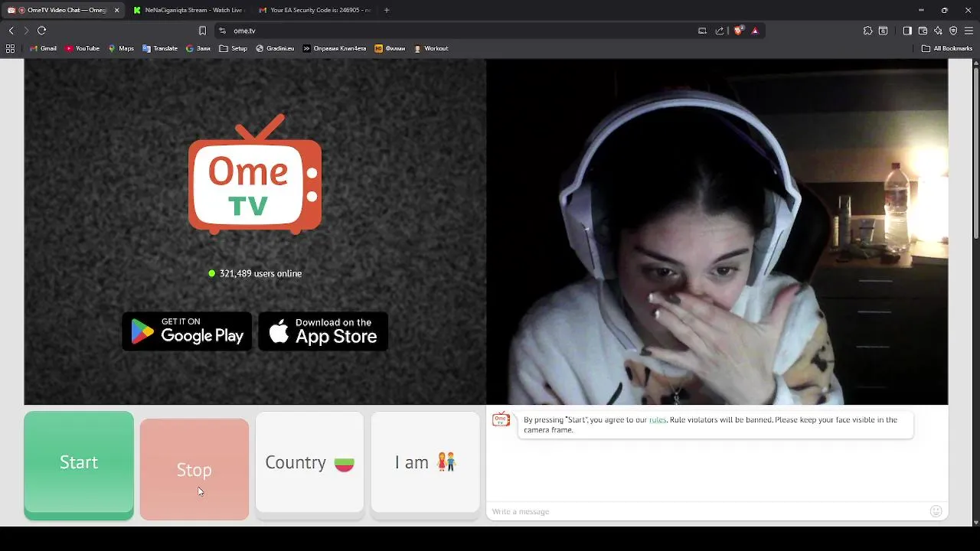Click the webcam video preview
Viewport: 980px width, 551px height.
click(717, 232)
